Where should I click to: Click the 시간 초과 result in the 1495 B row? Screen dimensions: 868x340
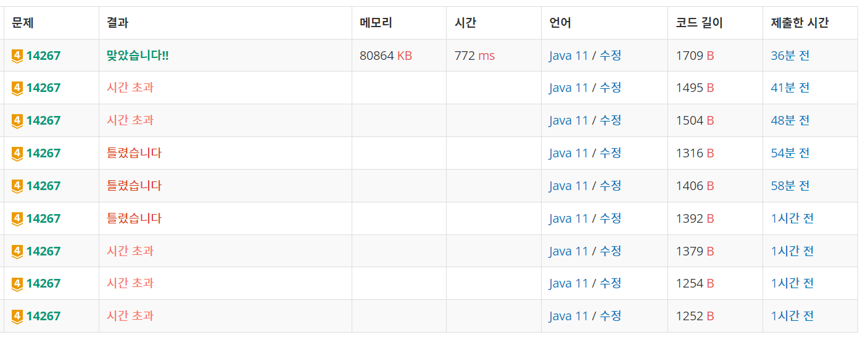130,88
